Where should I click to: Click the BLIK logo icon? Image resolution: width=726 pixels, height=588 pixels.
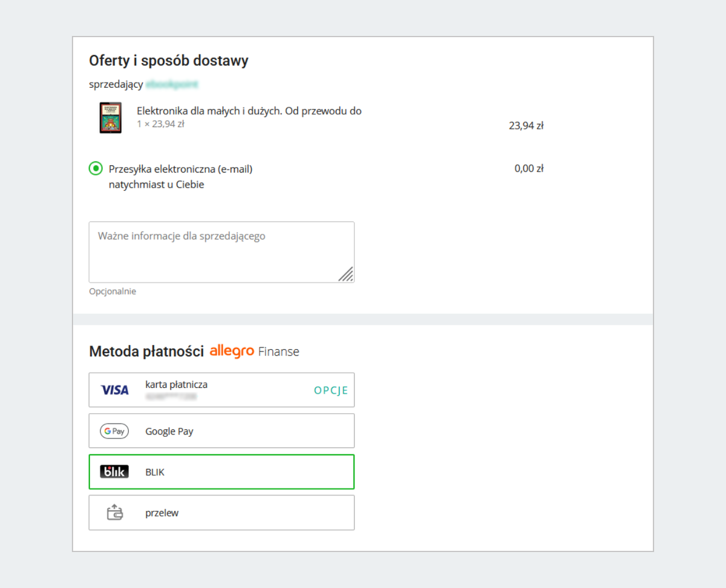coord(114,472)
